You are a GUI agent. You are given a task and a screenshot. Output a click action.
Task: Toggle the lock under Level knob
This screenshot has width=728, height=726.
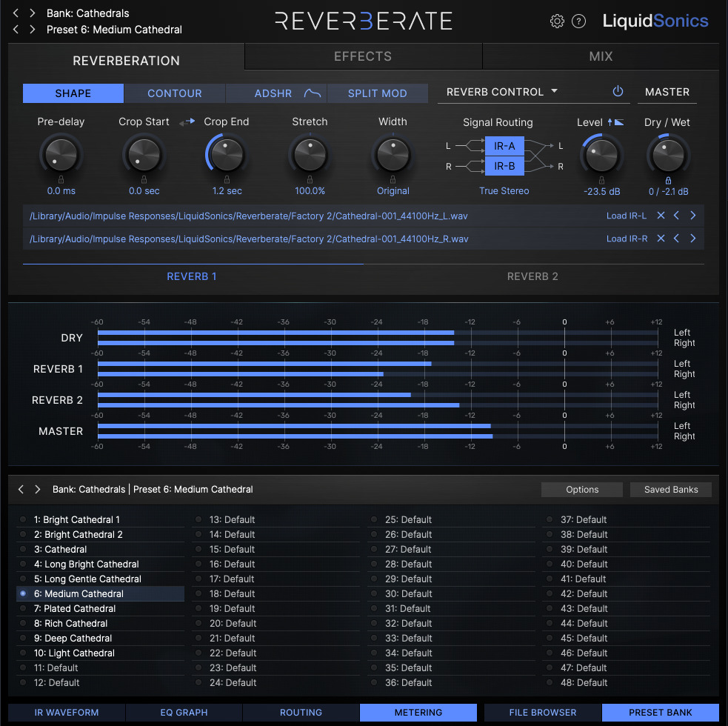click(601, 180)
